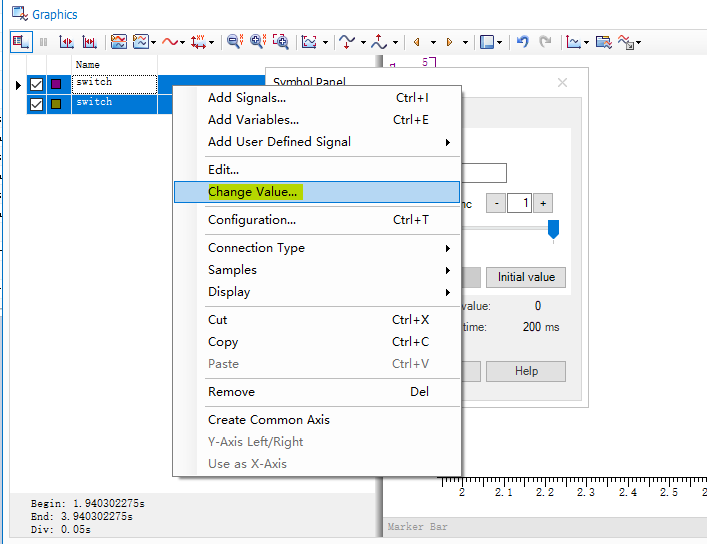Select Create Common Axis menu entry
707x544 pixels.
(317, 420)
